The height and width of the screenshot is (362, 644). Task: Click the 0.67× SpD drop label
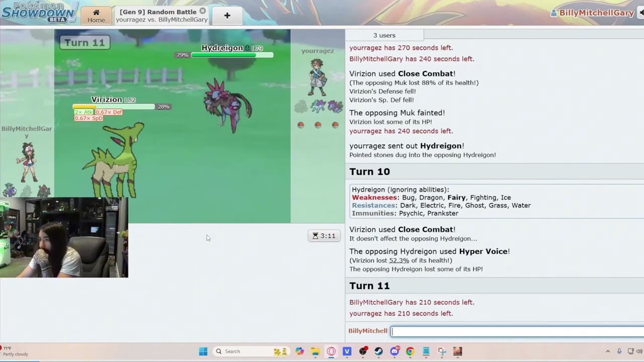pyautogui.click(x=89, y=118)
